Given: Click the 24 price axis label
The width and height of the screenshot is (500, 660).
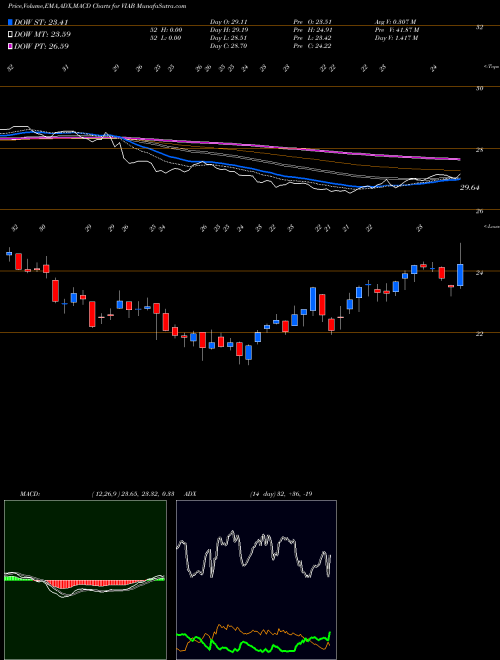Looking at the screenshot, I should (x=479, y=273).
